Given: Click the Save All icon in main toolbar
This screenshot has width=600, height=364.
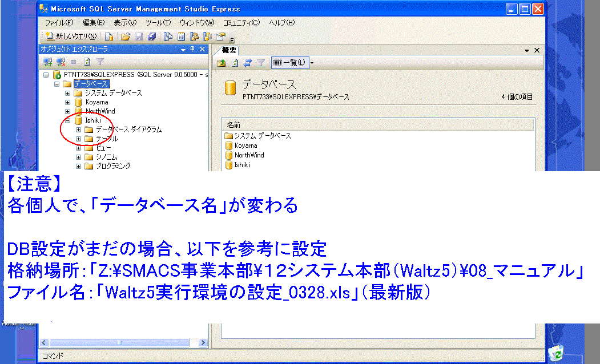Looking at the screenshot, I should [x=151, y=37].
